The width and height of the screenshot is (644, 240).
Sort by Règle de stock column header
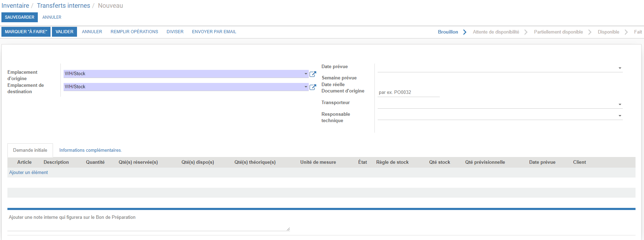point(392,162)
